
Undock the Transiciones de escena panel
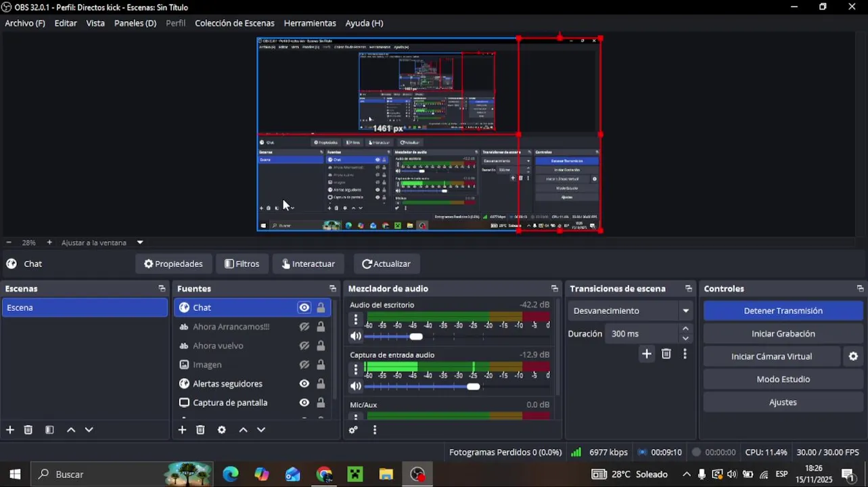pos(689,289)
